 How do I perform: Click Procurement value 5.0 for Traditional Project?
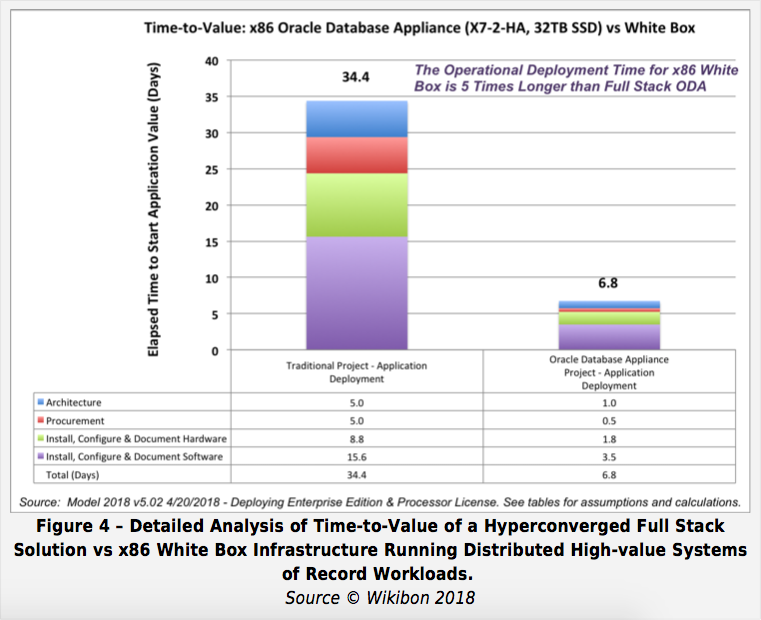pyautogui.click(x=357, y=421)
